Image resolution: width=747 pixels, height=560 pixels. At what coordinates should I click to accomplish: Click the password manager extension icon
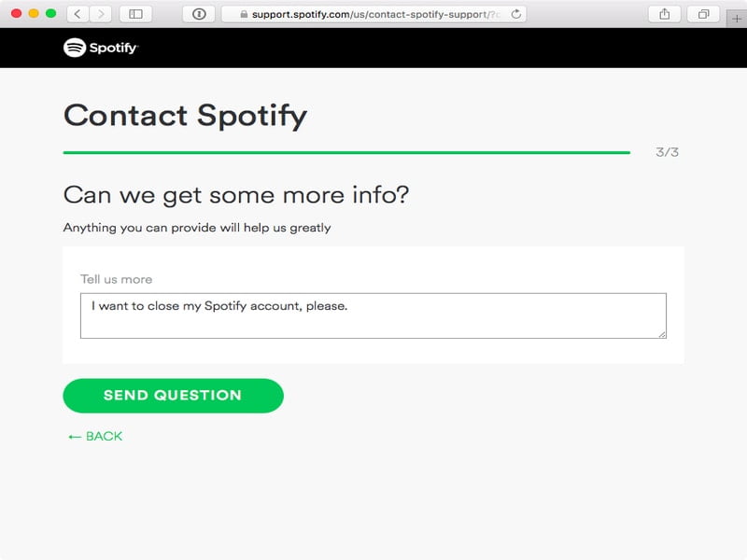pyautogui.click(x=199, y=14)
